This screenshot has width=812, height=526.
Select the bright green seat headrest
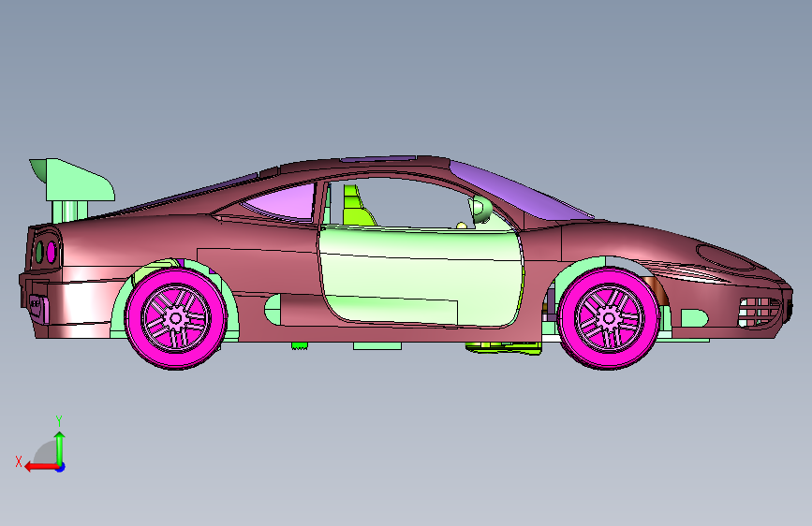coord(352,197)
